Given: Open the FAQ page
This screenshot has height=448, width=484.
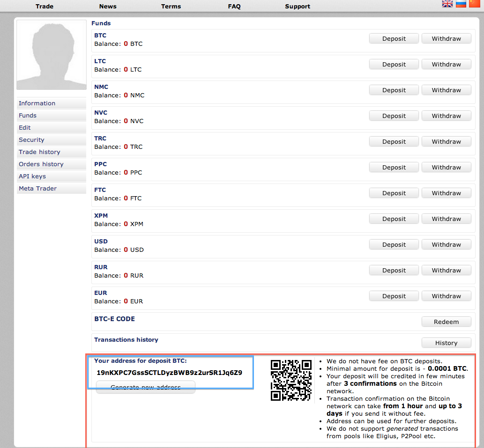Looking at the screenshot, I should click(234, 7).
